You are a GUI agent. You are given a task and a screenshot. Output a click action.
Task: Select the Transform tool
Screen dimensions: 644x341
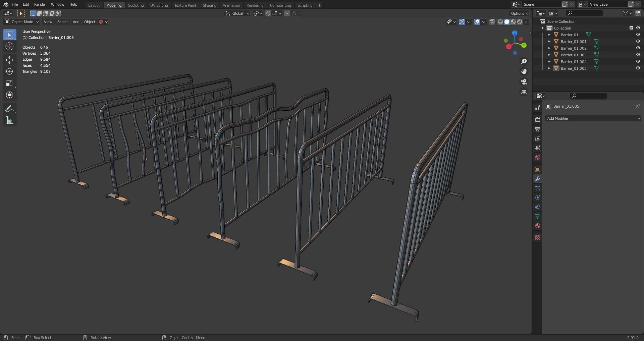(x=9, y=95)
